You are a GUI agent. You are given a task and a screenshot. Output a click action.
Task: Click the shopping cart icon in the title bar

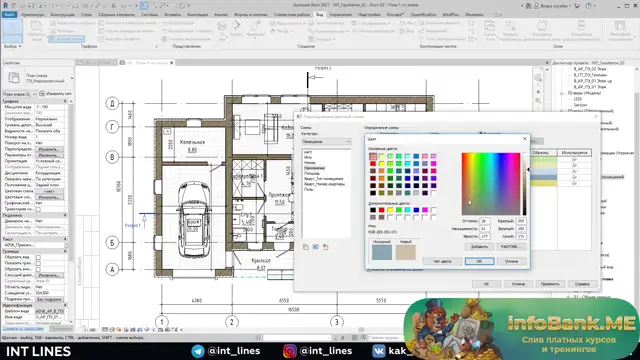577,6
